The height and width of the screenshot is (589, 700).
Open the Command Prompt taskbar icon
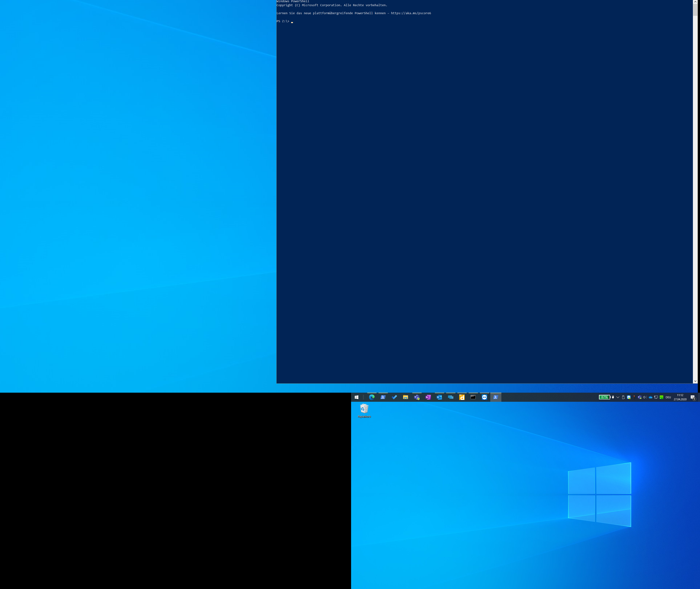(x=473, y=397)
